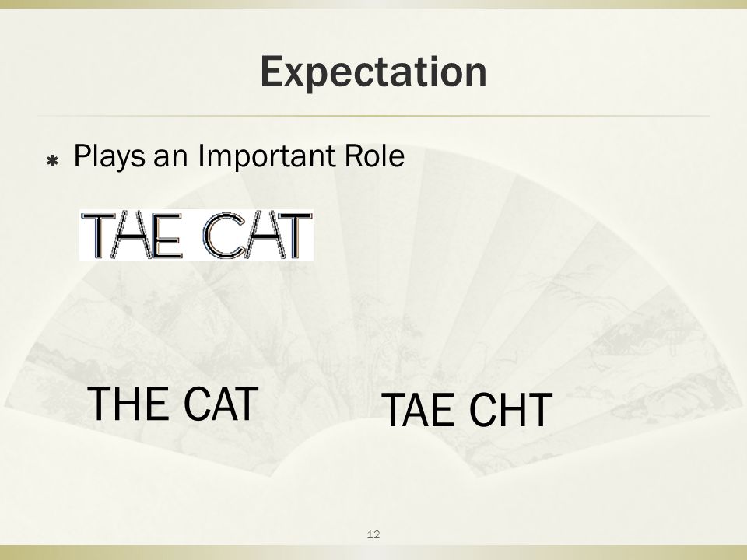747x560 pixels.
Task: Click the word 'CAT' in 'THE CAT'
Action: click(220, 404)
